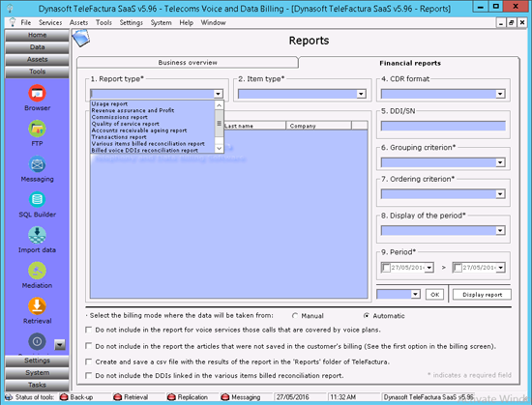
Task: Open the SQL Builder icon
Action: coord(37,200)
